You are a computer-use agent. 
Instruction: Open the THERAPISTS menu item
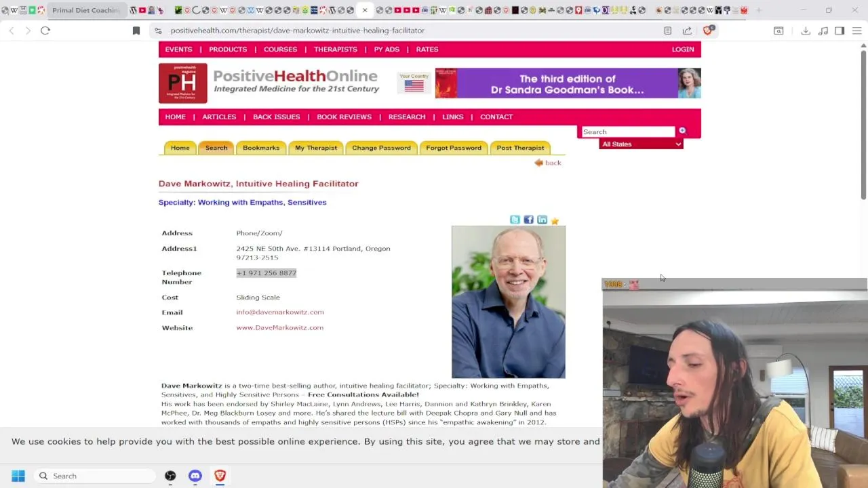pyautogui.click(x=335, y=49)
